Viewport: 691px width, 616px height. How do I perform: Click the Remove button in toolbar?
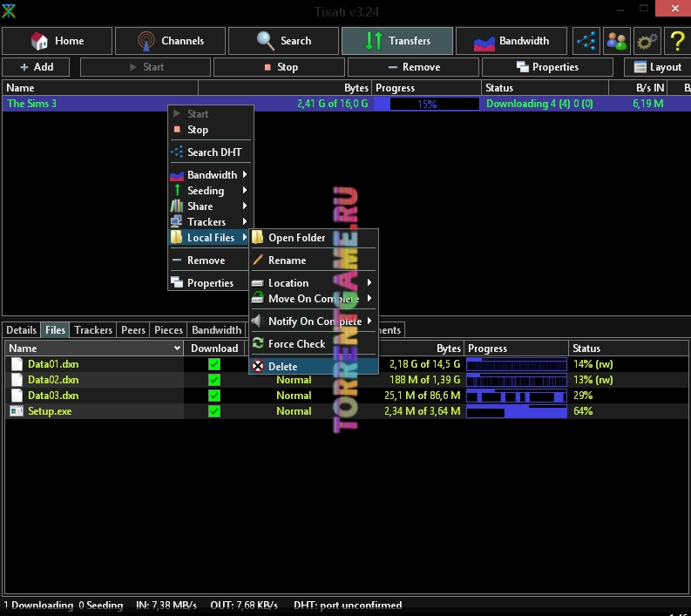pyautogui.click(x=413, y=67)
